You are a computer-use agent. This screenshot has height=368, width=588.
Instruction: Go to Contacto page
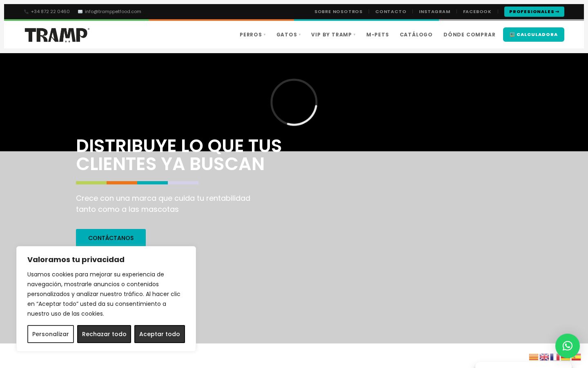[x=391, y=11]
